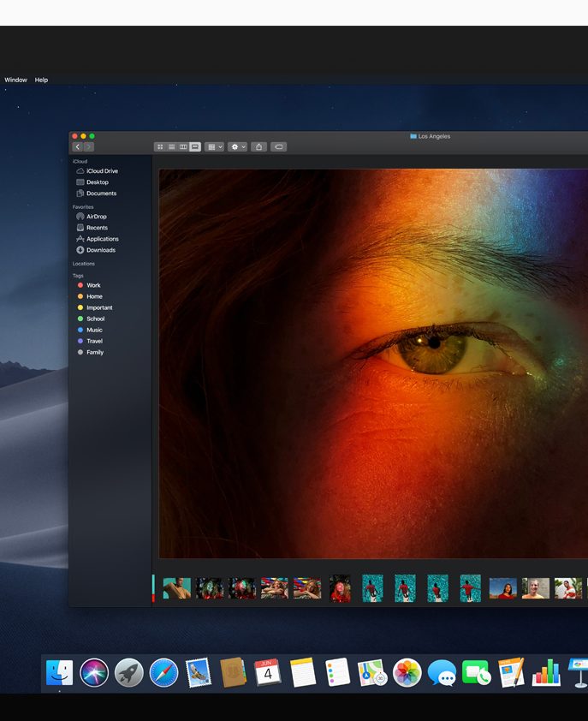Screen dimensions: 588x721
Task: Open the Window menu
Action: point(15,80)
